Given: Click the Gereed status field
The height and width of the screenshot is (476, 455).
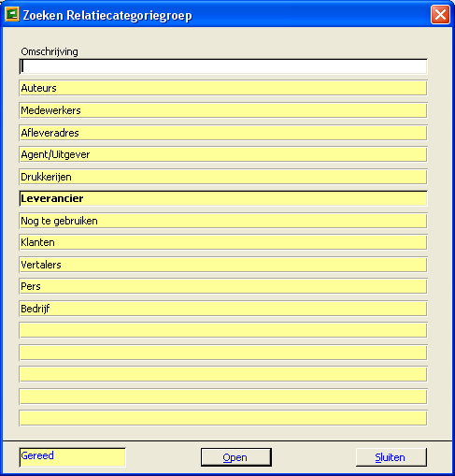Looking at the screenshot, I should (x=72, y=457).
